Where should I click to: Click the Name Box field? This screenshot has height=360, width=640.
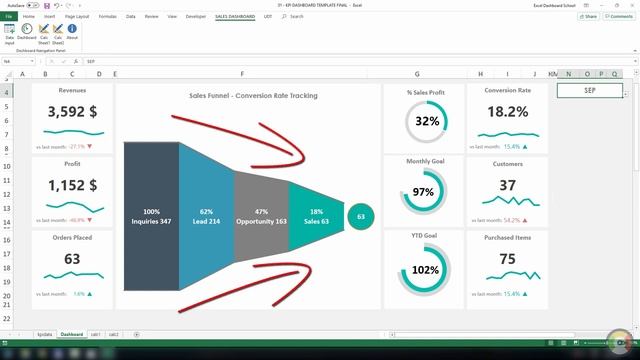pyautogui.click(x=16, y=61)
